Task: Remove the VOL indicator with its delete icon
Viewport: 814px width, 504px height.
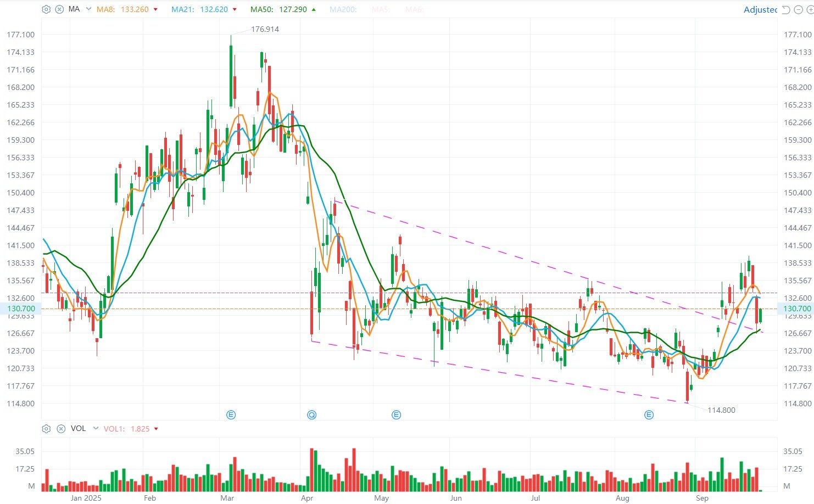Action: click(61, 428)
